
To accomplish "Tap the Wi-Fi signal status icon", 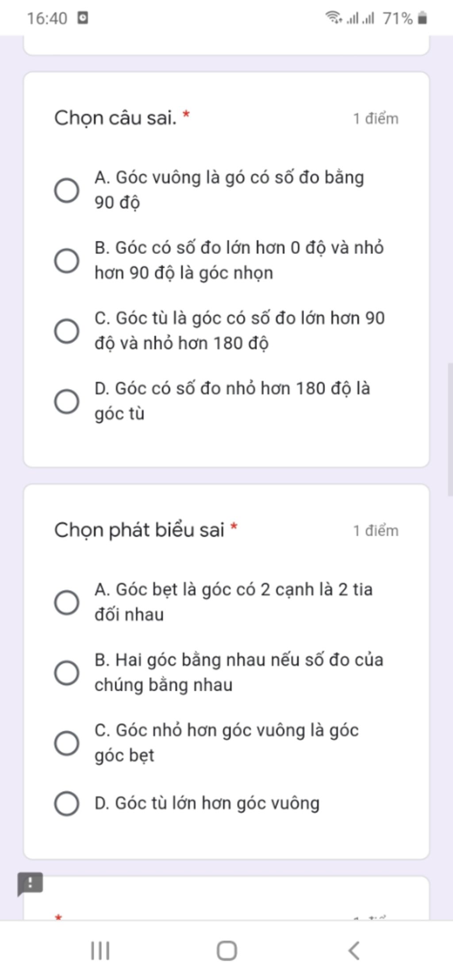I will click(334, 18).
